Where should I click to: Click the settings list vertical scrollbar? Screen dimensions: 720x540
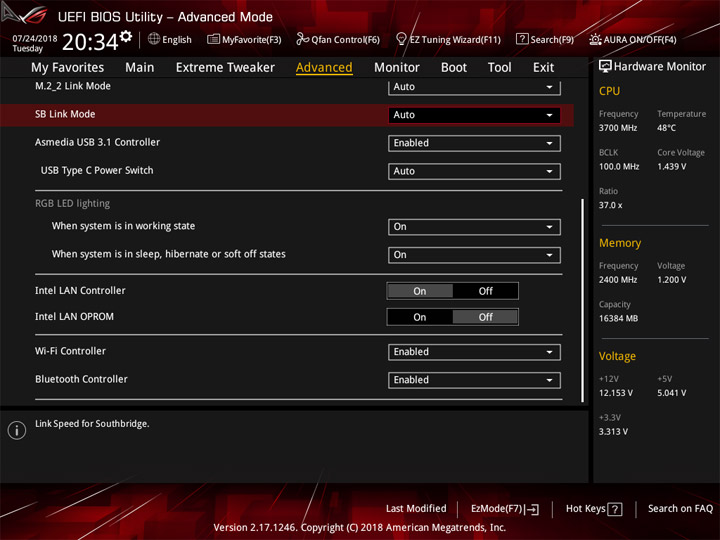[x=583, y=300]
